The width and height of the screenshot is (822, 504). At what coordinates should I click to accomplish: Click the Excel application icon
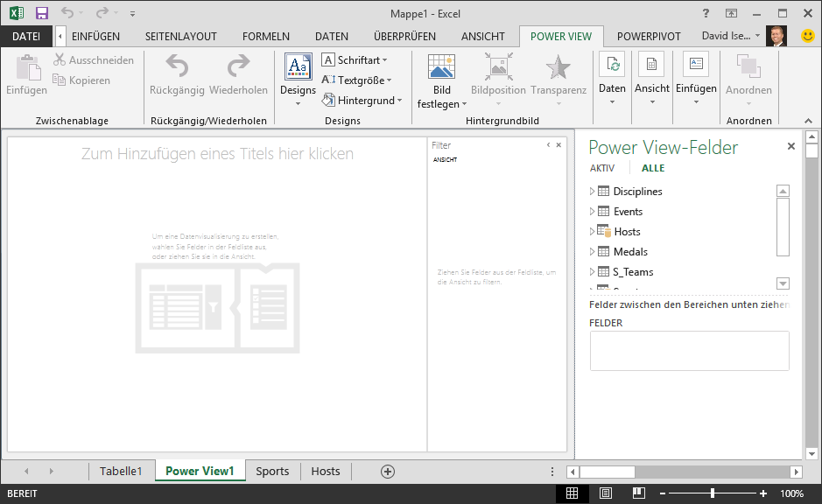tap(17, 13)
